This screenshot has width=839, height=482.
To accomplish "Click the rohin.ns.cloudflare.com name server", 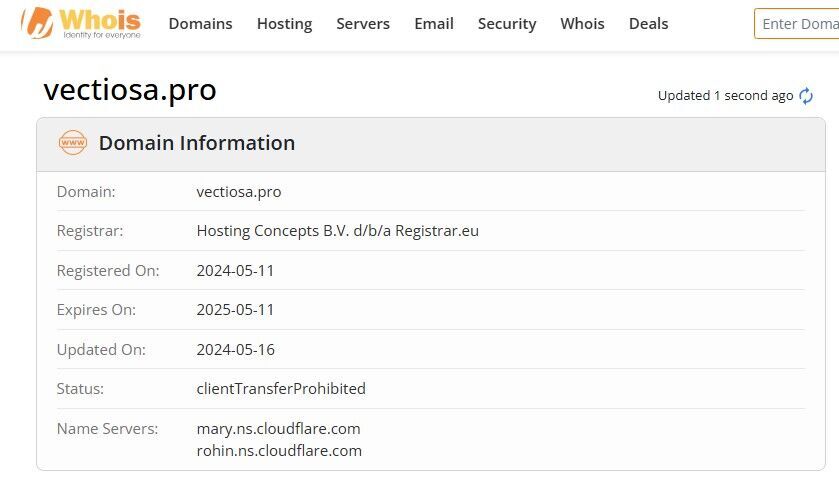I will tap(279, 450).
